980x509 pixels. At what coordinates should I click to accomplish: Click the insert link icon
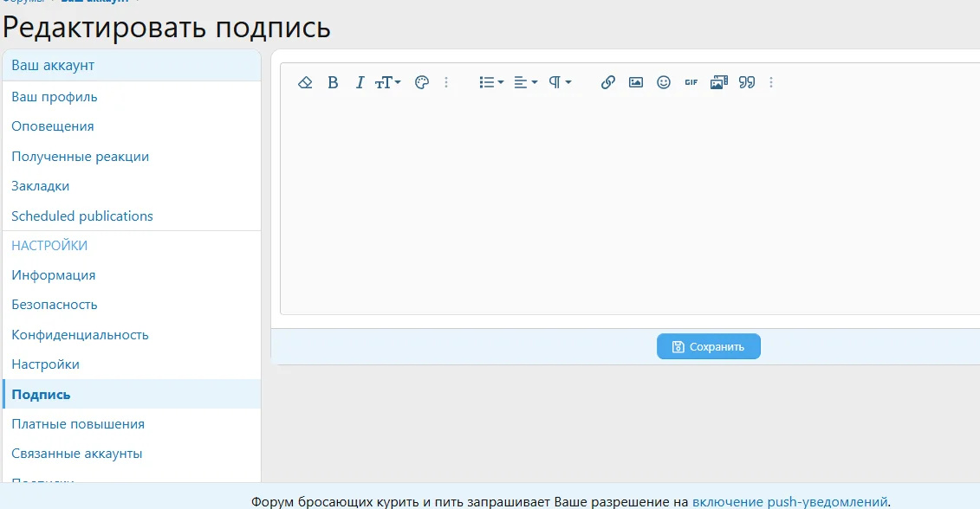pos(608,82)
